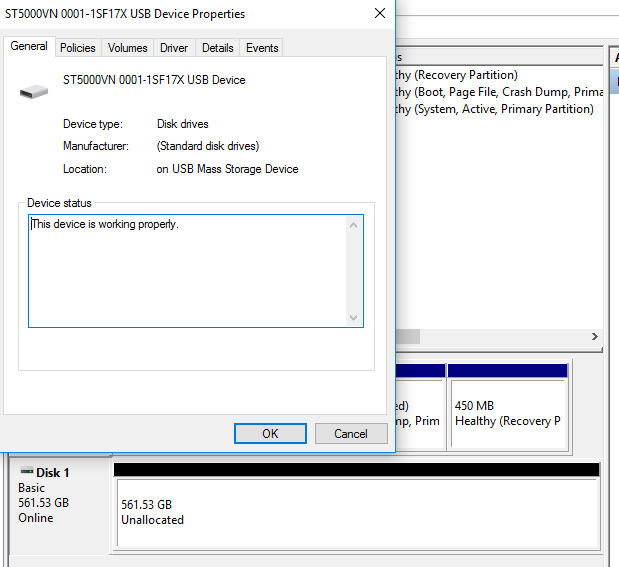The height and width of the screenshot is (567, 619).
Task: Click the Device status scroll up arrow
Action: [354, 225]
